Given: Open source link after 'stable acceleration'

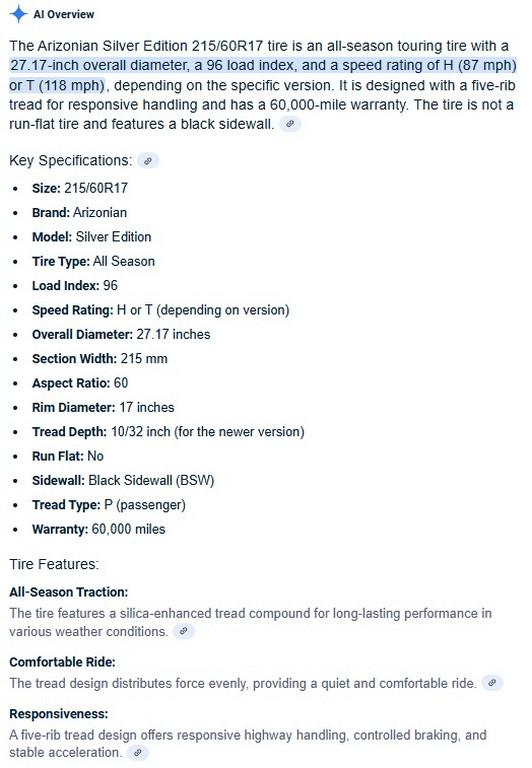Looking at the screenshot, I should pyautogui.click(x=138, y=752).
